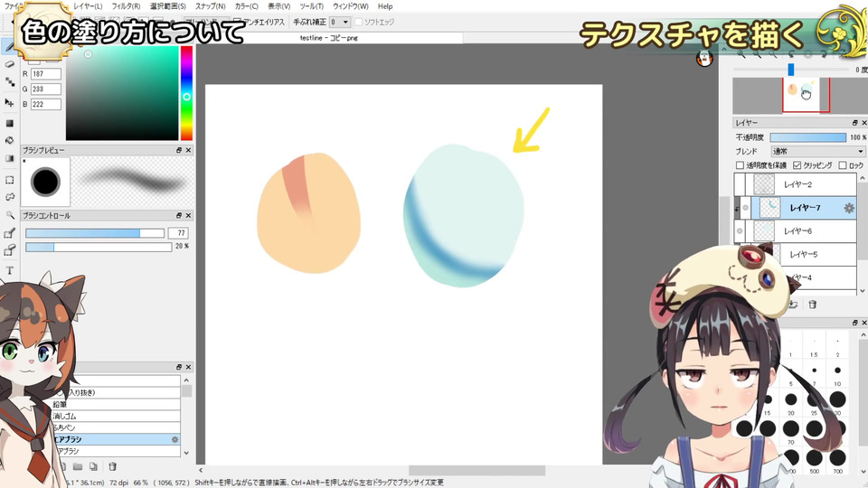This screenshot has height=488, width=868.
Task: Delete the selected brush with trash icon
Action: pyautogui.click(x=112, y=466)
